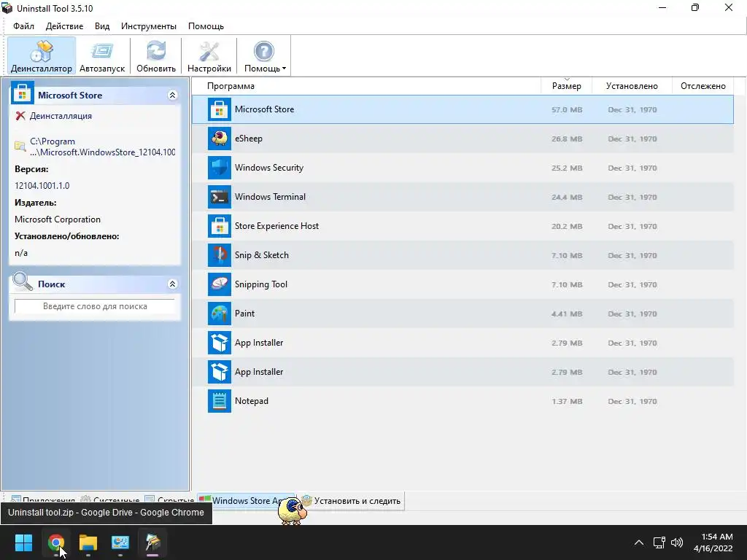747x560 pixels.
Task: Select the Snip & Sketch row
Action: pyautogui.click(x=462, y=255)
